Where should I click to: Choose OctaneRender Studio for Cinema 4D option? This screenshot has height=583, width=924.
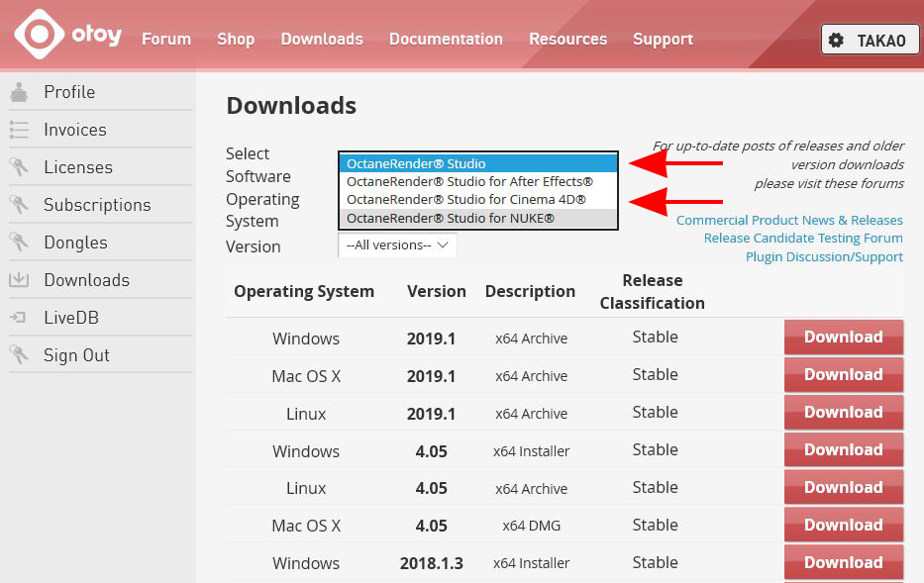click(465, 200)
